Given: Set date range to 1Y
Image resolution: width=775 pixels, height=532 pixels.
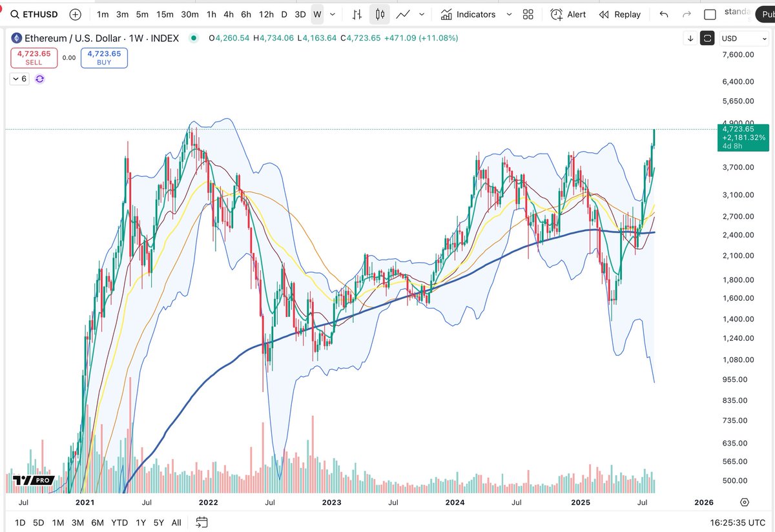Looking at the screenshot, I should [139, 522].
